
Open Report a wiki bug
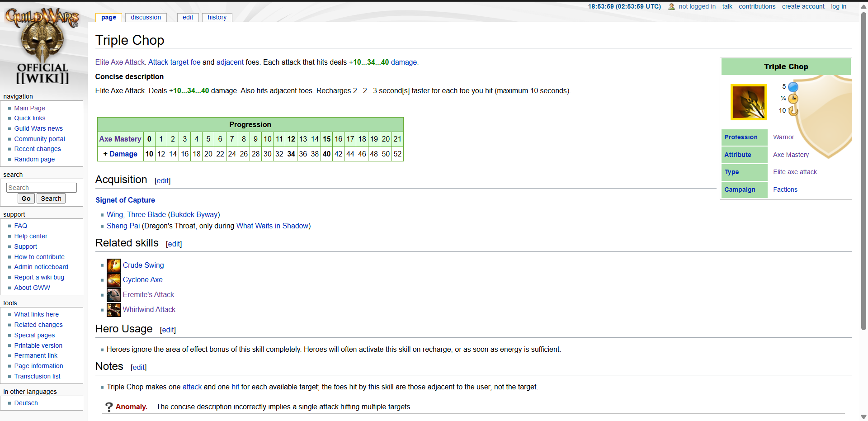tap(39, 277)
